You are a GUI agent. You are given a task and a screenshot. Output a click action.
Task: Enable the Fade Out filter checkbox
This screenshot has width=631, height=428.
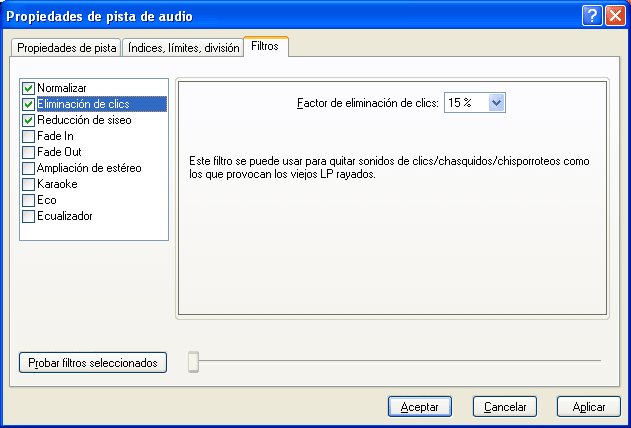click(x=29, y=152)
